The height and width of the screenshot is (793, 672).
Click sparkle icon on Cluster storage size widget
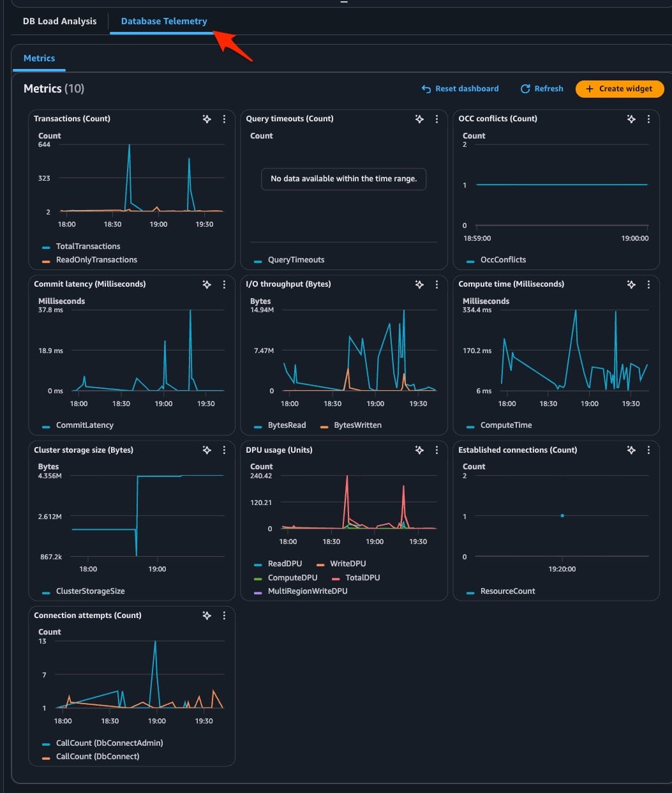(x=207, y=450)
